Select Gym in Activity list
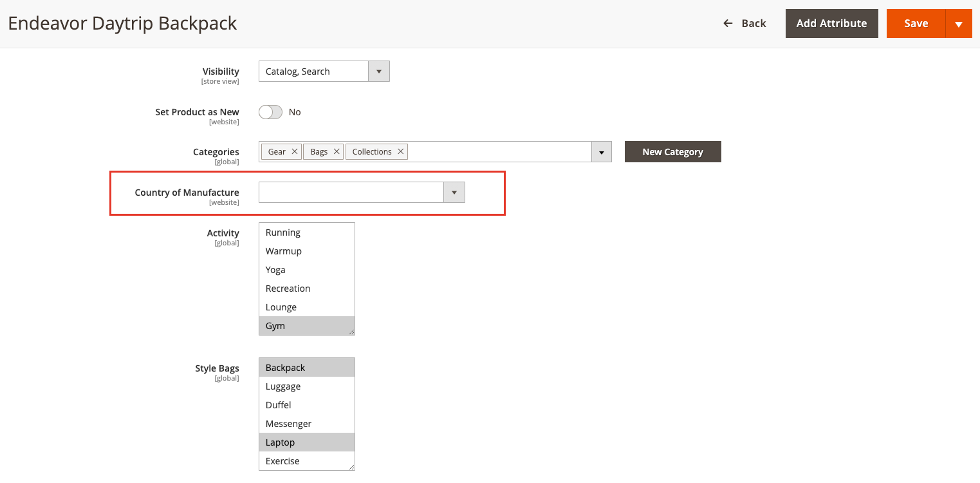The image size is (980, 483). (x=307, y=326)
